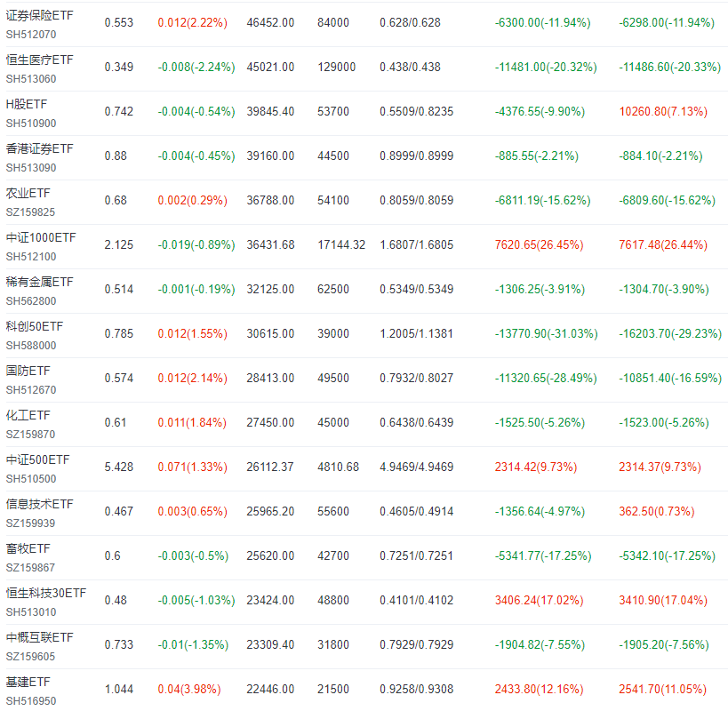Click stock code SH512100
Screen dimensions: 728x711
(31, 257)
